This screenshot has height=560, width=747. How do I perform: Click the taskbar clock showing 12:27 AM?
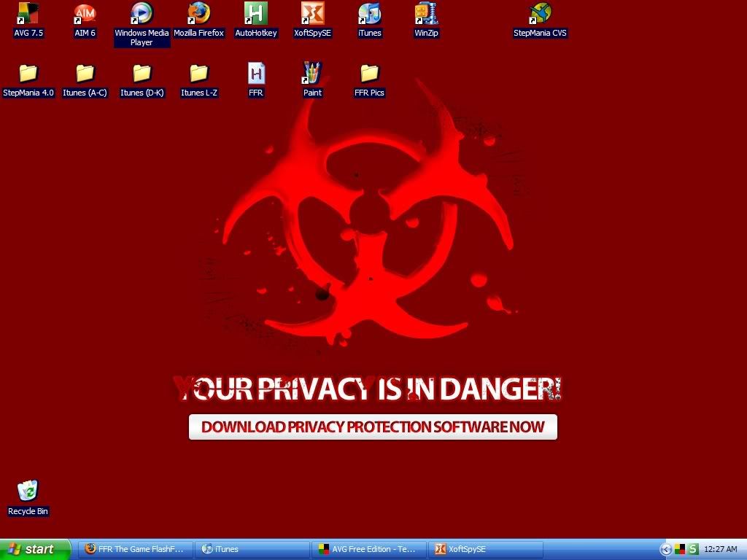click(721, 550)
